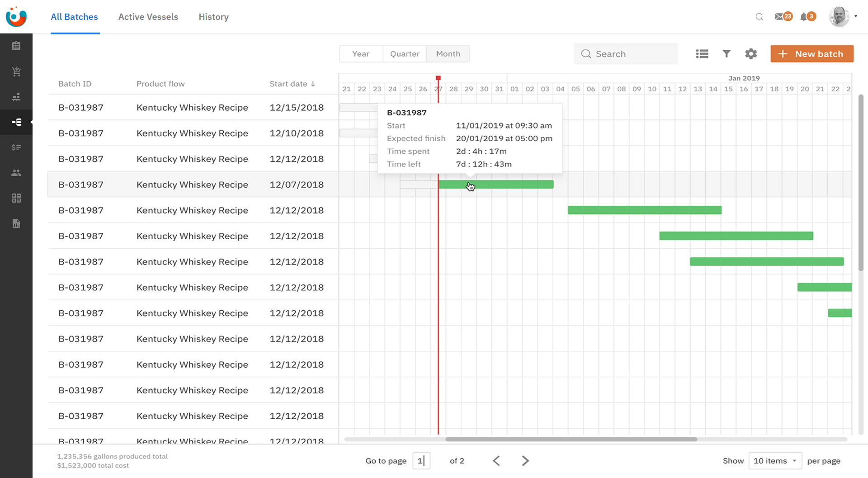This screenshot has height=478, width=868.
Task: Open the settings gear above the Gantt chart
Action: coord(750,53)
